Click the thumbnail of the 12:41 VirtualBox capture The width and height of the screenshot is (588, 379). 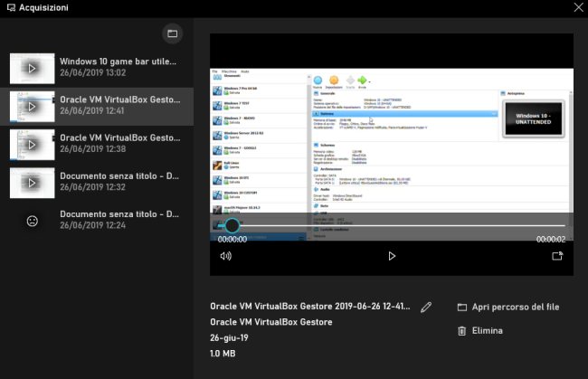pyautogui.click(x=33, y=107)
